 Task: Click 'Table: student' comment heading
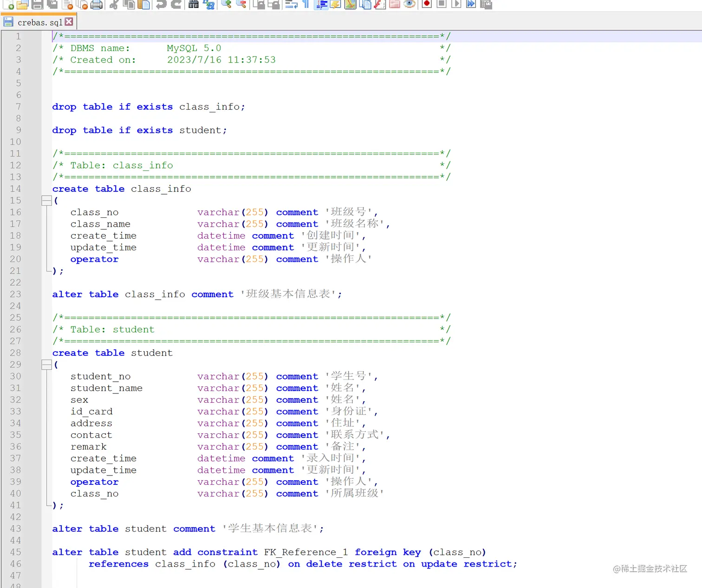click(x=112, y=329)
